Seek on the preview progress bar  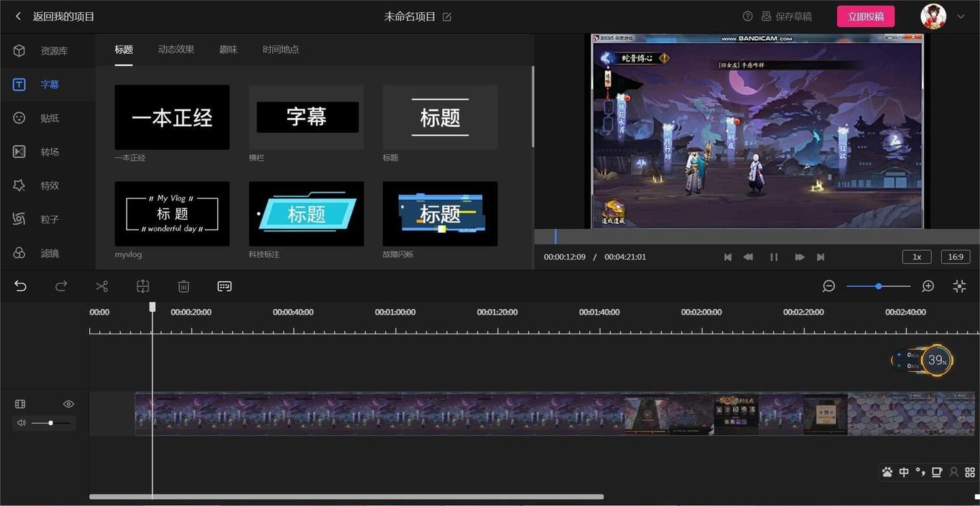pos(757,236)
